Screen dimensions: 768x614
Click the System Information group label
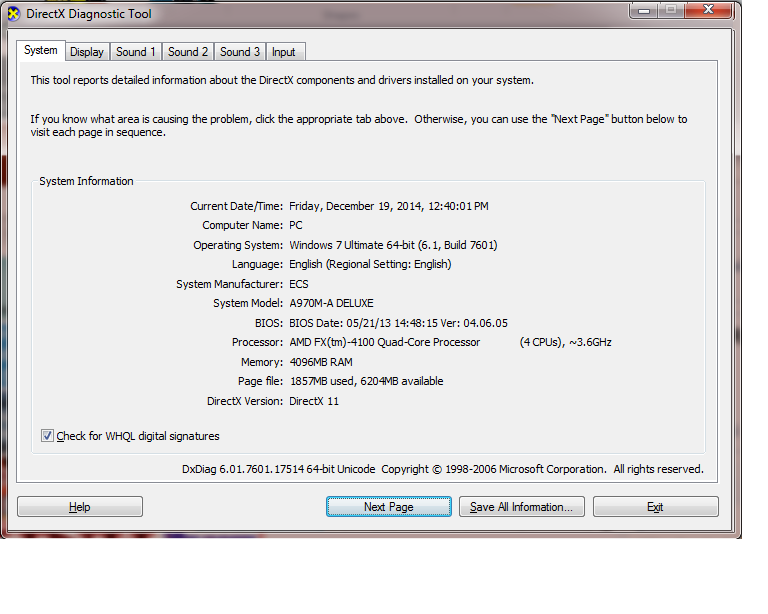(x=86, y=181)
